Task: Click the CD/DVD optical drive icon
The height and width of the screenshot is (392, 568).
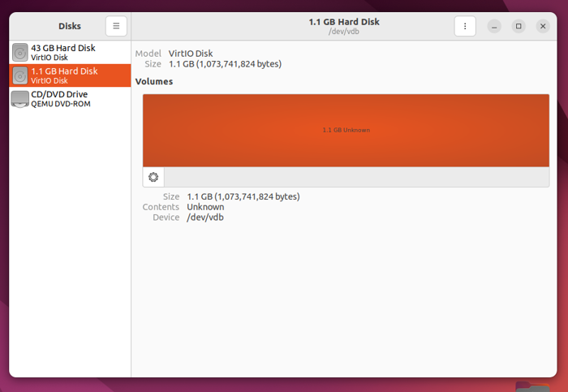Action: tap(20, 99)
